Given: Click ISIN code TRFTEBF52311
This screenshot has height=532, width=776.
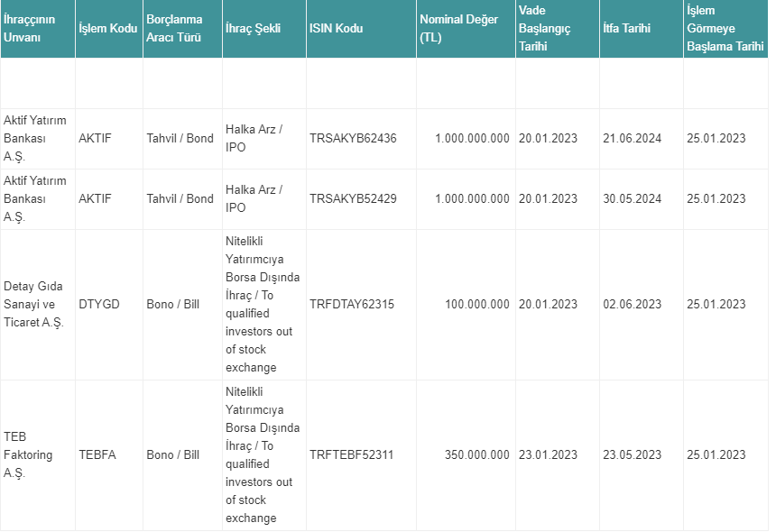Looking at the screenshot, I should tap(351, 454).
